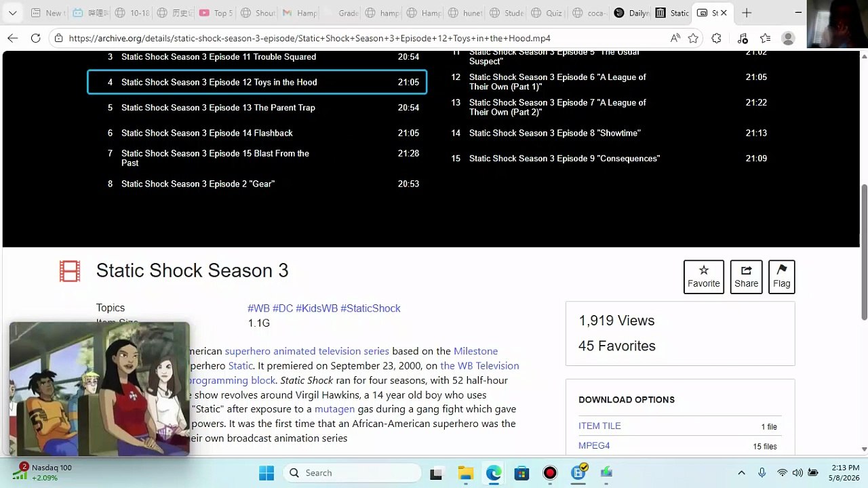
Task: Flag this item
Action: click(782, 277)
